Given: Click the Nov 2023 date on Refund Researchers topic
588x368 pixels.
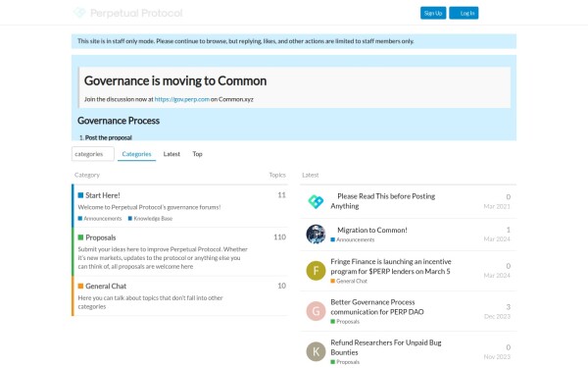Looking at the screenshot, I should click(497, 357).
